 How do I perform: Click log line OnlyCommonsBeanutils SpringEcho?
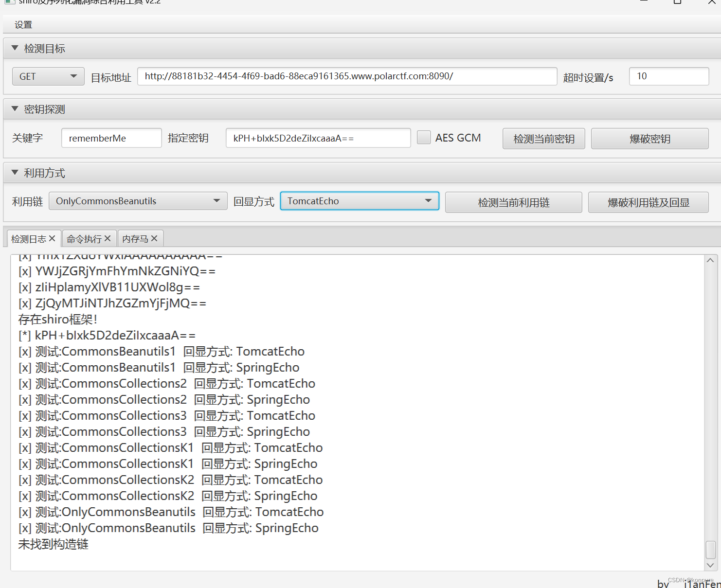(x=169, y=528)
